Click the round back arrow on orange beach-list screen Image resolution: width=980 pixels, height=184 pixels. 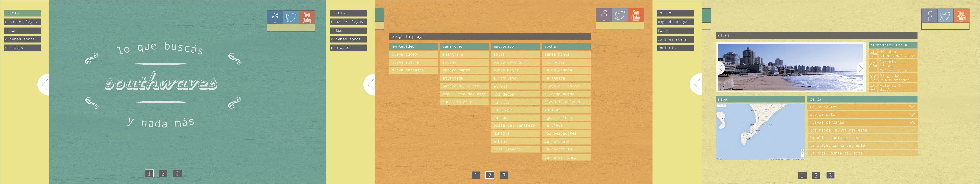(370, 85)
